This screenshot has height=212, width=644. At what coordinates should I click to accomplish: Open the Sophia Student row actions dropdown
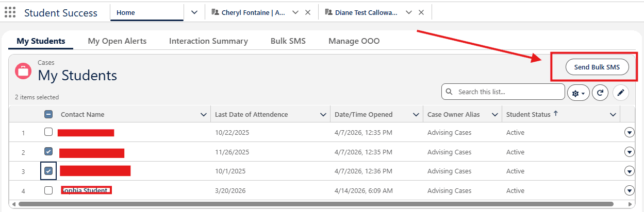(x=629, y=190)
